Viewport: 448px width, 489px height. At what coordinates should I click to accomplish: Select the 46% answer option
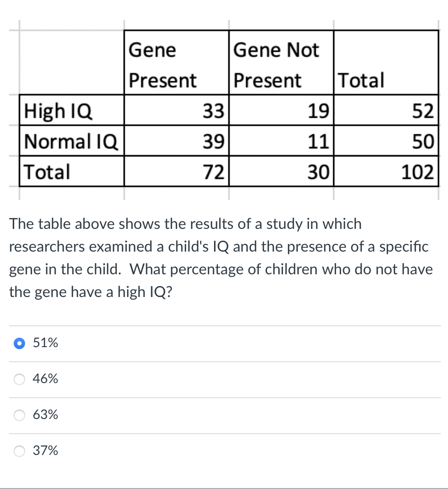[46, 379]
